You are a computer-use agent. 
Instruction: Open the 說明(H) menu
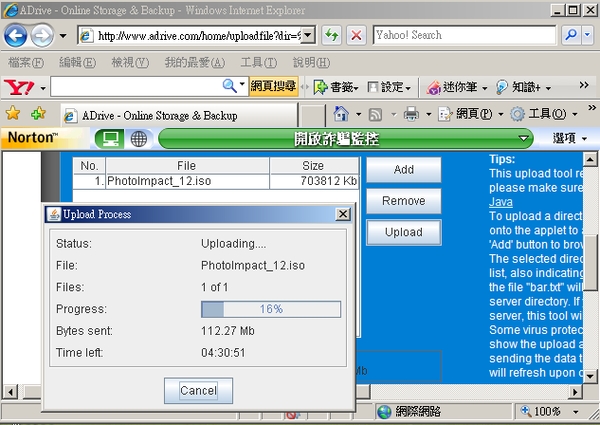311,62
